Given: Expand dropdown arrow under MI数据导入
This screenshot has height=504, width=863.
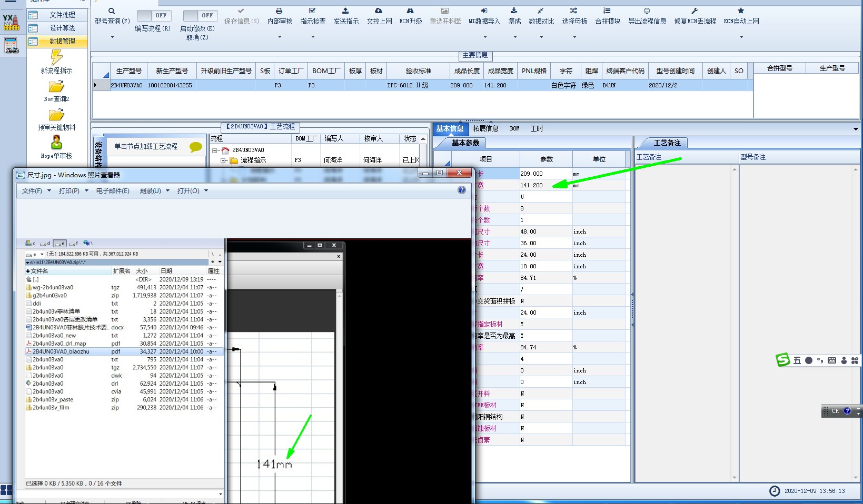Looking at the screenshot, I should (x=485, y=37).
